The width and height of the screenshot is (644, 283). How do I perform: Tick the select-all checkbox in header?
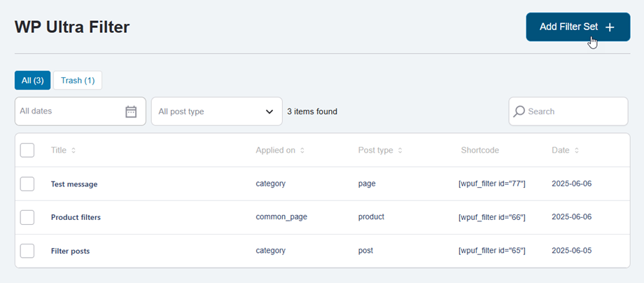click(x=27, y=150)
